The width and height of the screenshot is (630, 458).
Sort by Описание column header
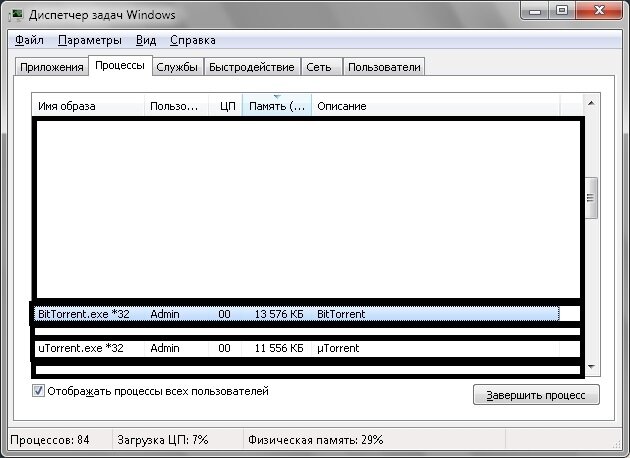coord(436,106)
